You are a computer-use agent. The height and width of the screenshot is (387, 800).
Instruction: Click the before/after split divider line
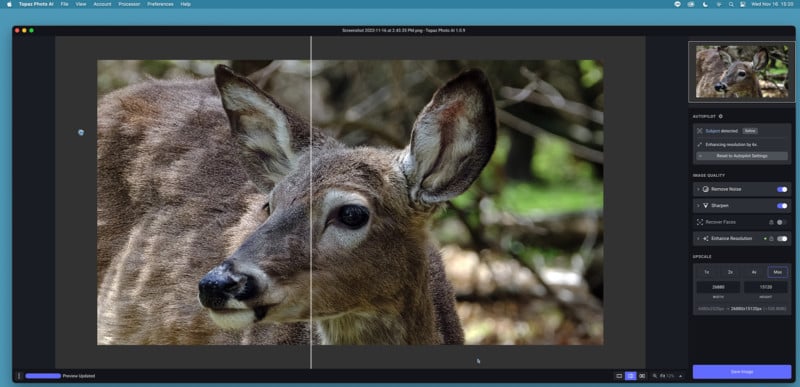pos(311,202)
